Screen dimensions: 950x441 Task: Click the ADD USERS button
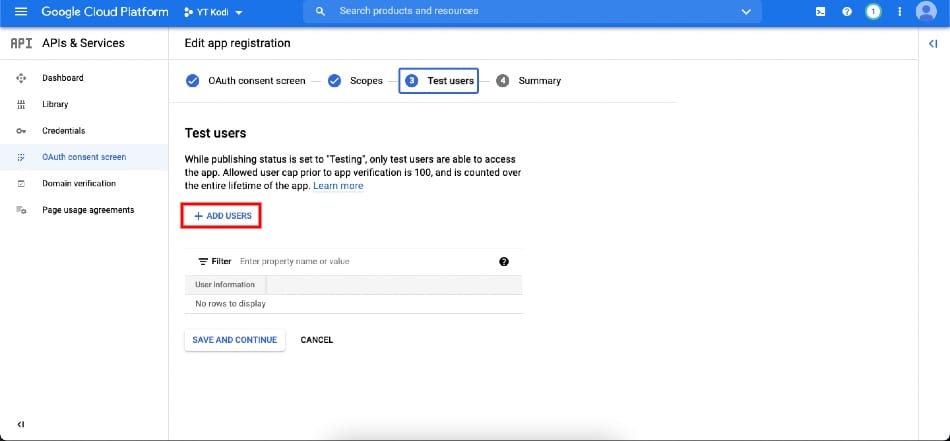[222, 216]
